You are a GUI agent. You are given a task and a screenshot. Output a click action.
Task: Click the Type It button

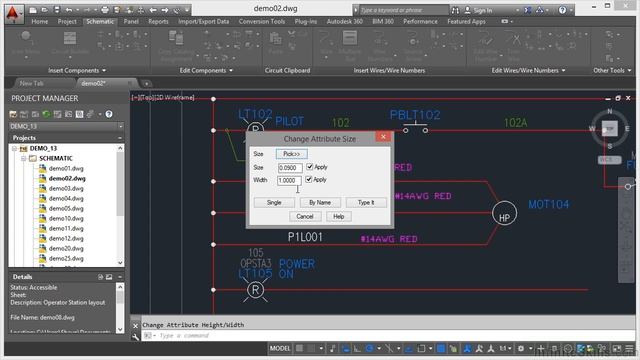coord(366,202)
